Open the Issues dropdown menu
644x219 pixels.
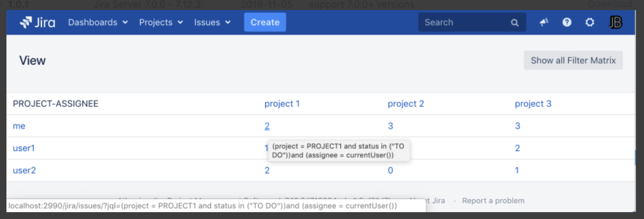point(212,23)
